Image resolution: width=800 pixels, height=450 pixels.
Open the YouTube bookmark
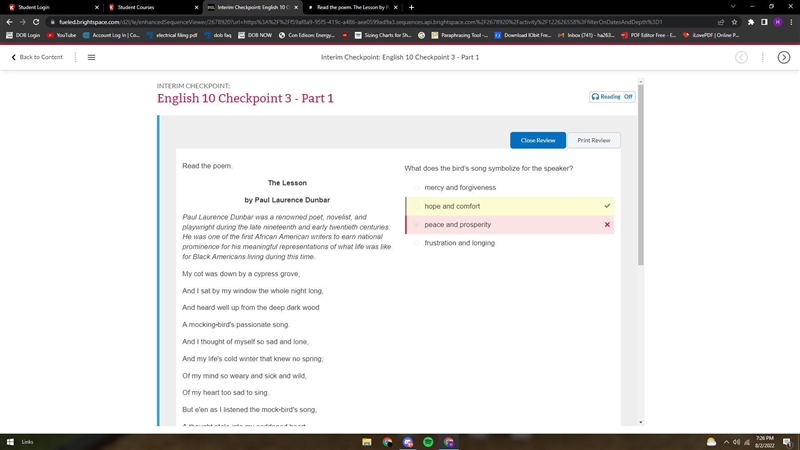(61, 35)
